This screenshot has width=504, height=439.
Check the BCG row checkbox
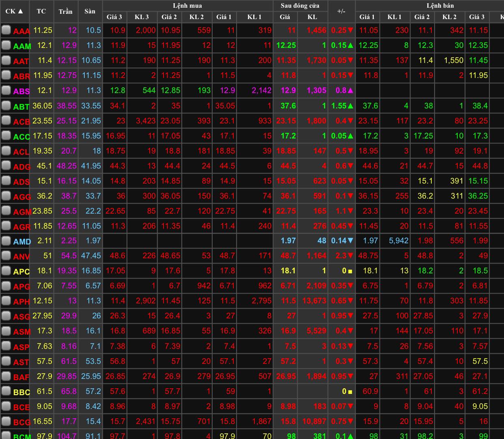(6, 421)
